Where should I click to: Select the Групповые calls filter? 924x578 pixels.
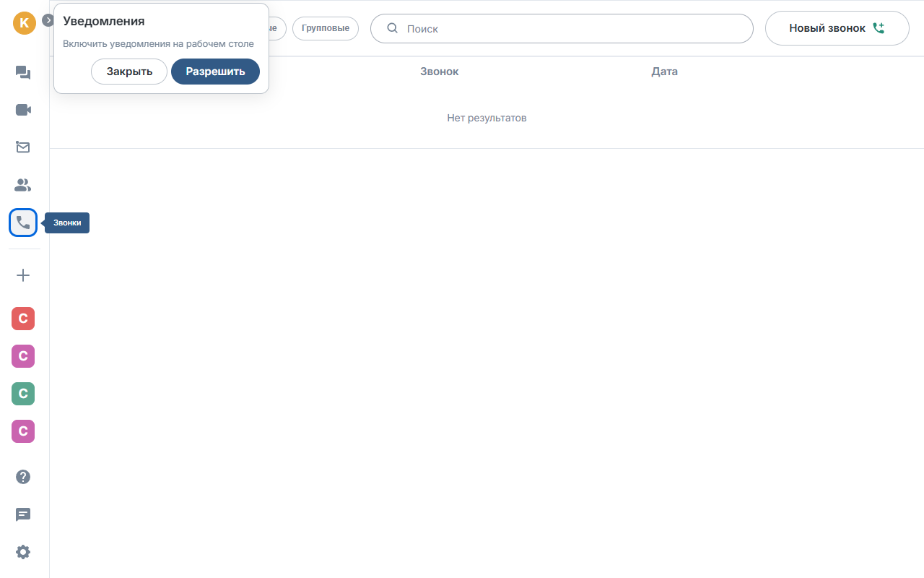click(x=326, y=28)
